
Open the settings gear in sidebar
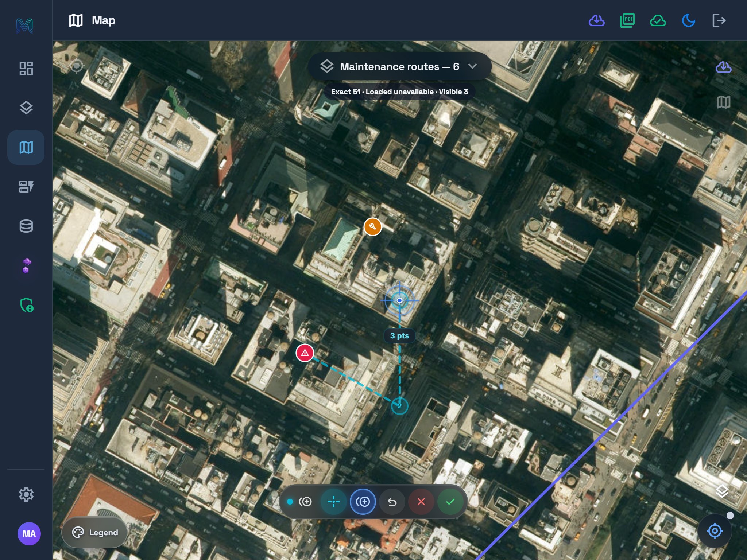[x=26, y=494]
